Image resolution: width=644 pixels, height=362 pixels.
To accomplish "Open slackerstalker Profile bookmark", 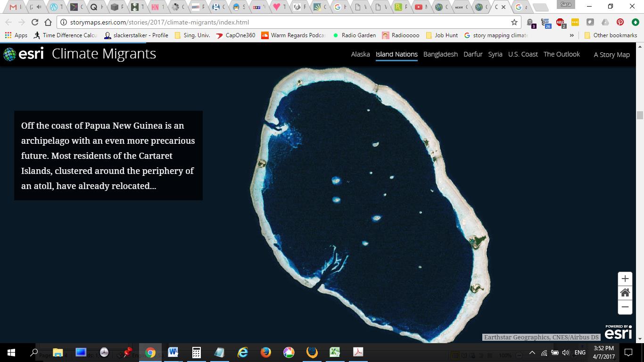I will tap(136, 35).
